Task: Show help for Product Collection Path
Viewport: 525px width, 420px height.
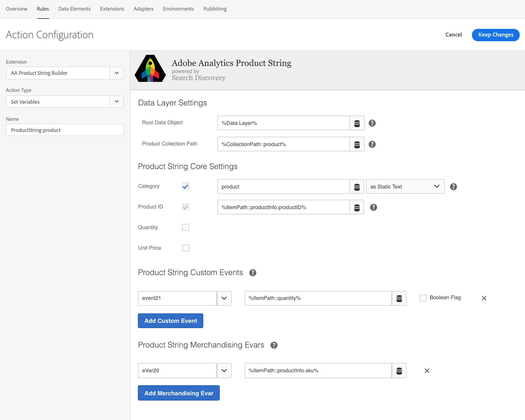Action: pyautogui.click(x=372, y=144)
